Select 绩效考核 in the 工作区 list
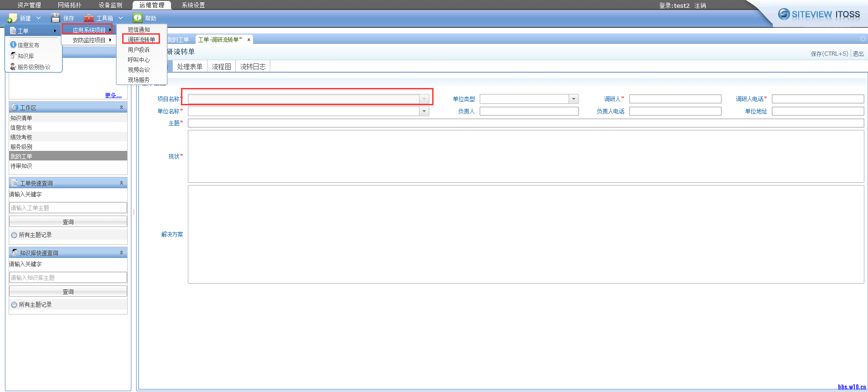This screenshot has height=392, width=868. tap(21, 137)
